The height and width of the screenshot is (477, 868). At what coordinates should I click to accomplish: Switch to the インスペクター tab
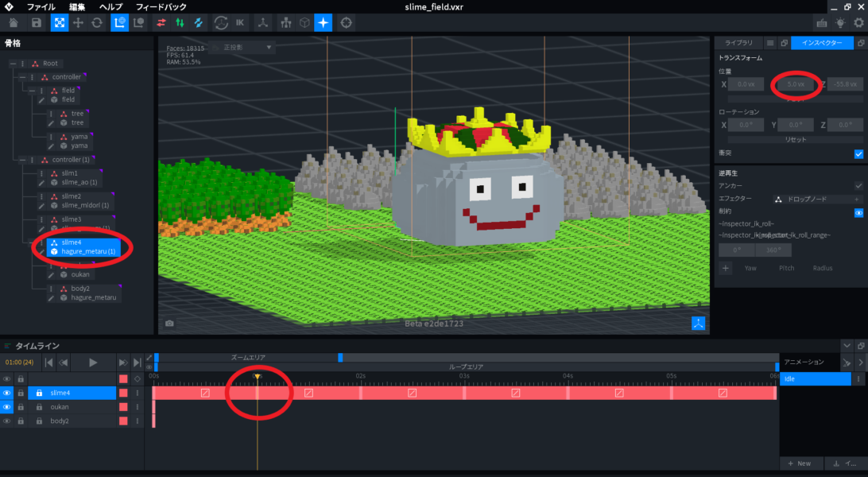[x=822, y=43]
